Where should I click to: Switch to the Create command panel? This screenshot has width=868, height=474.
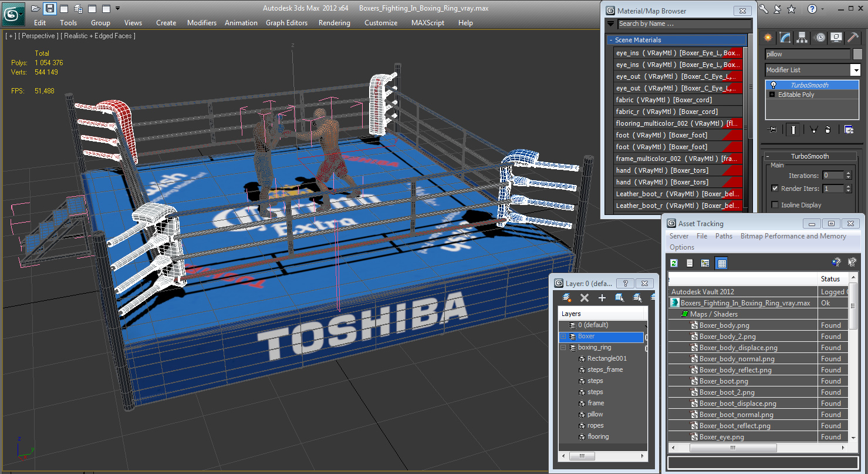[x=768, y=38]
